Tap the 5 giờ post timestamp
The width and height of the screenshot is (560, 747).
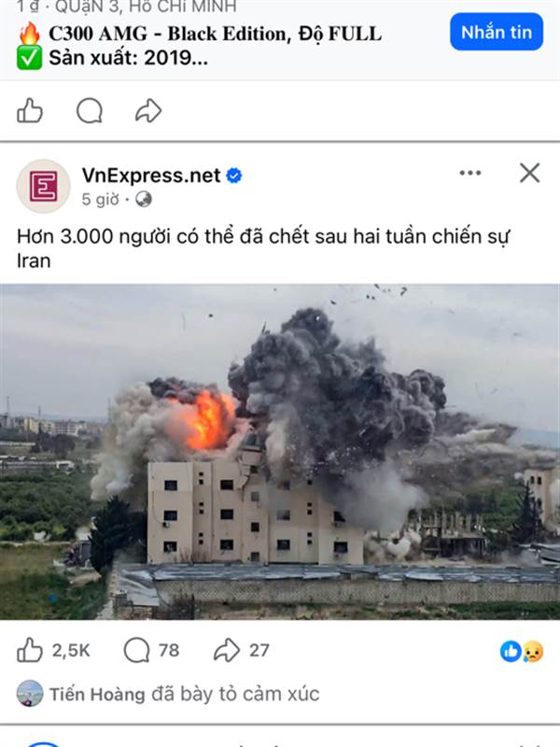coord(101,199)
